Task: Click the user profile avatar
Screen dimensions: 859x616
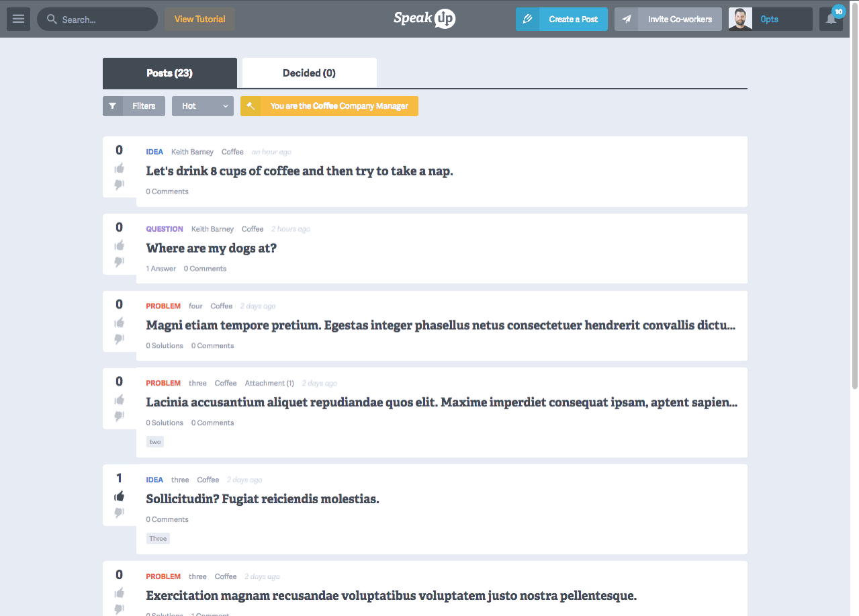Action: [740, 19]
